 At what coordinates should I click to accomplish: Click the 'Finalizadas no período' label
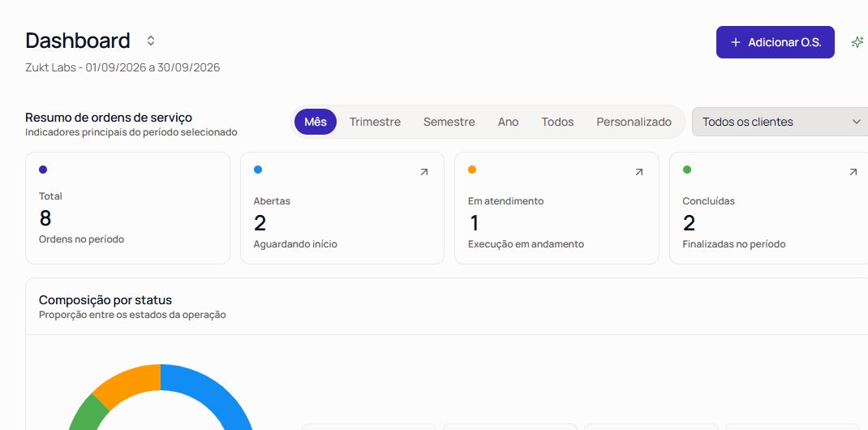point(734,244)
